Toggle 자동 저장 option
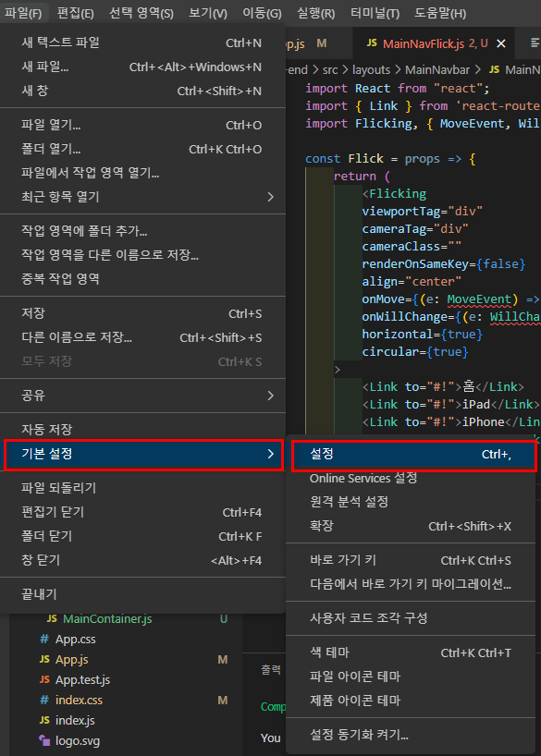The image size is (541, 756). [142, 430]
